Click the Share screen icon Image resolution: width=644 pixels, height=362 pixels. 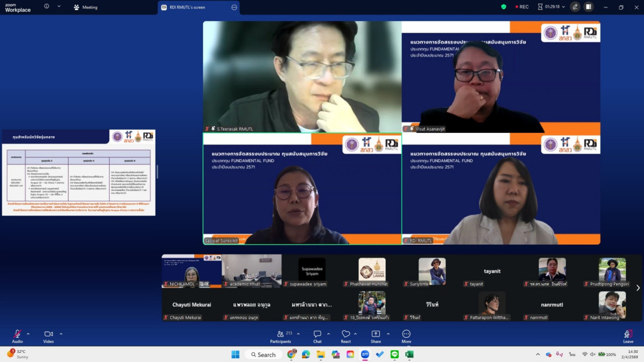click(376, 336)
